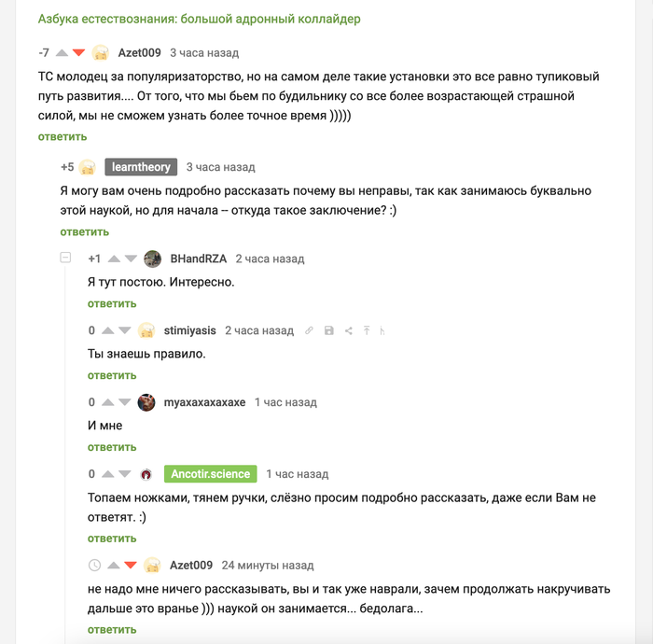Save stimiyasis comment with floppy icon
Screen dimensions: 653x644
click(329, 330)
